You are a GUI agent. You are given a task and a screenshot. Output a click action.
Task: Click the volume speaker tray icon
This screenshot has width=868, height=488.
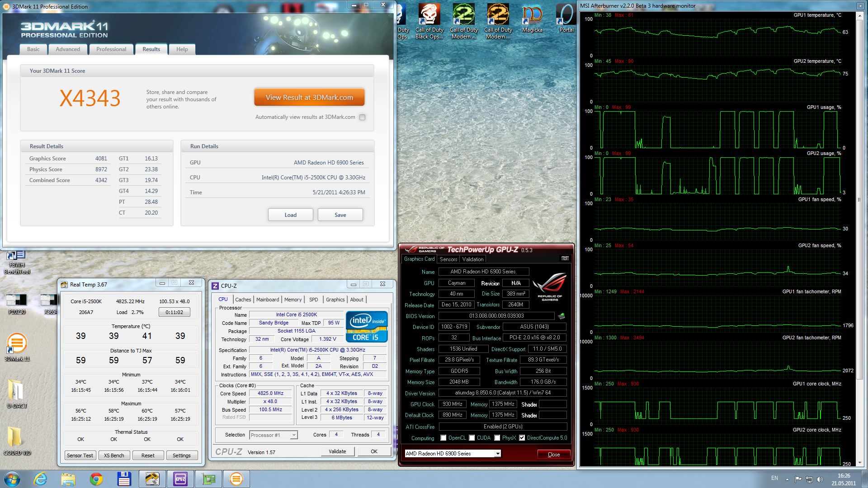(819, 479)
